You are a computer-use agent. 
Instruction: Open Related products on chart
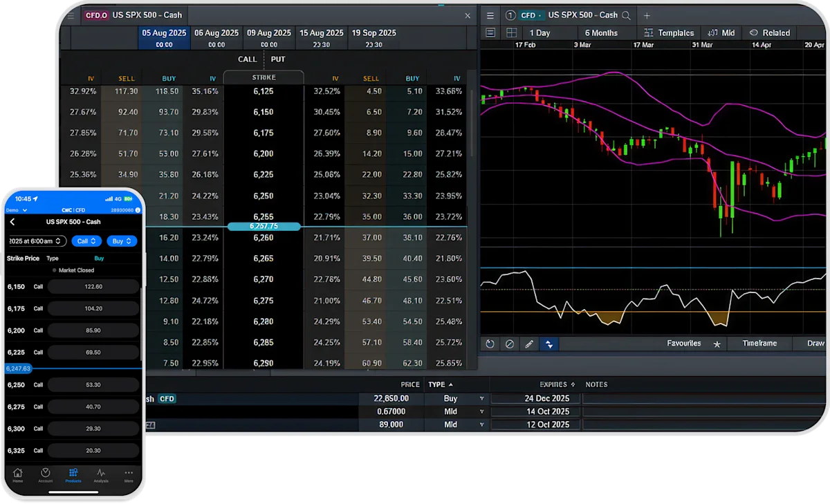[769, 33]
